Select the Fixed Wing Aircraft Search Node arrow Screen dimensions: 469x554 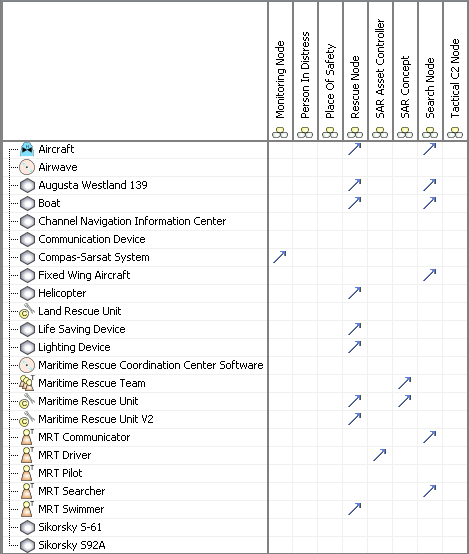(430, 275)
